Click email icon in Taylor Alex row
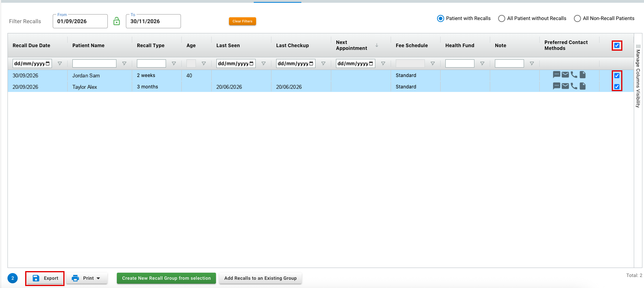 coord(565,86)
